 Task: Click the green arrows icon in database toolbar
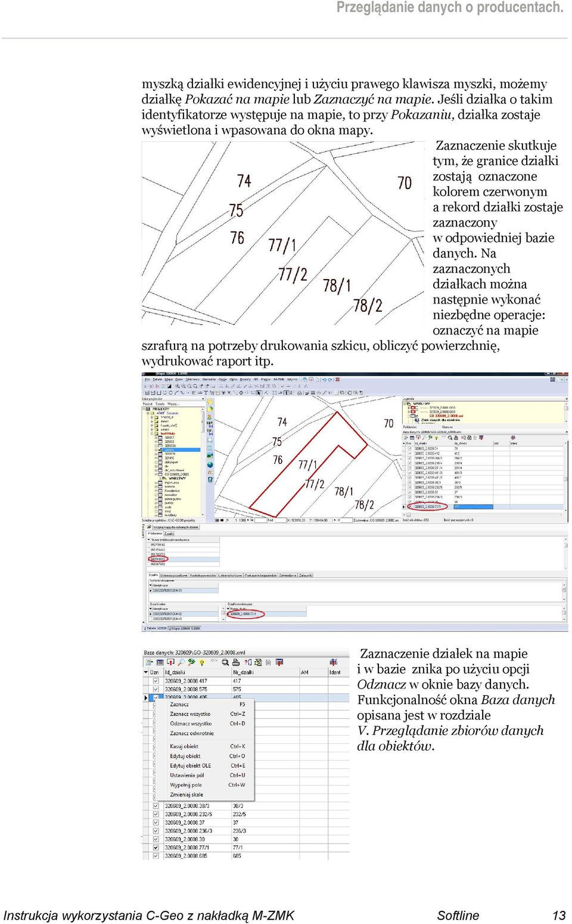coord(191,662)
